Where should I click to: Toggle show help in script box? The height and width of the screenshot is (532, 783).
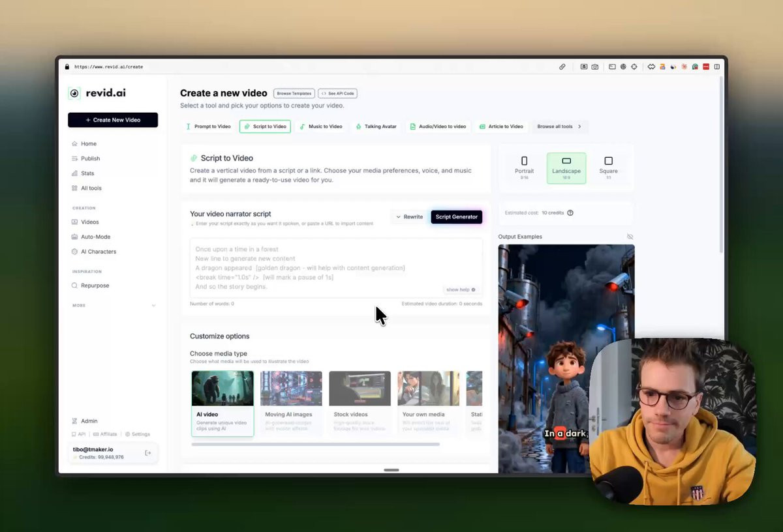(x=461, y=289)
